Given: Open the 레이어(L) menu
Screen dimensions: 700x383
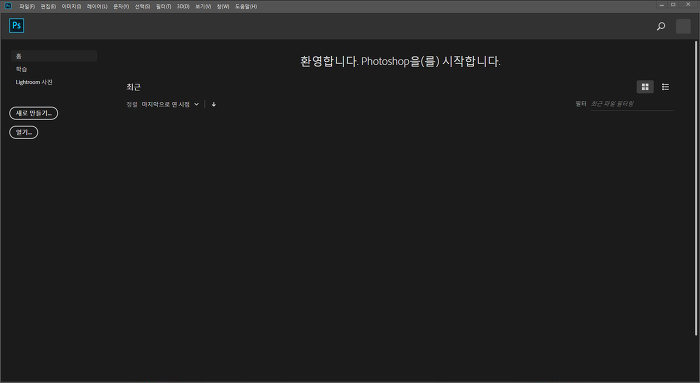Looking at the screenshot, I should pyautogui.click(x=97, y=7).
